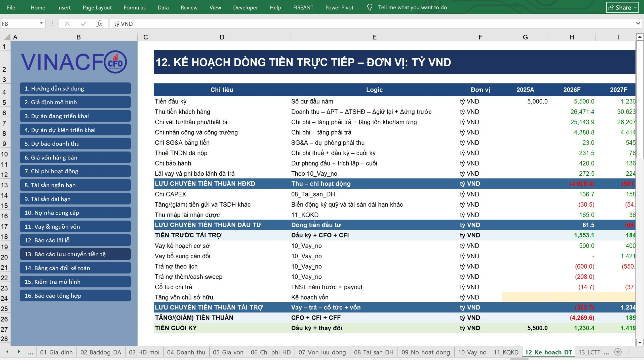Select cell 'LƯU CHUYỂN TIỀN THUẦN HĐKD'
The width and height of the screenshot is (644, 360).
click(x=222, y=184)
